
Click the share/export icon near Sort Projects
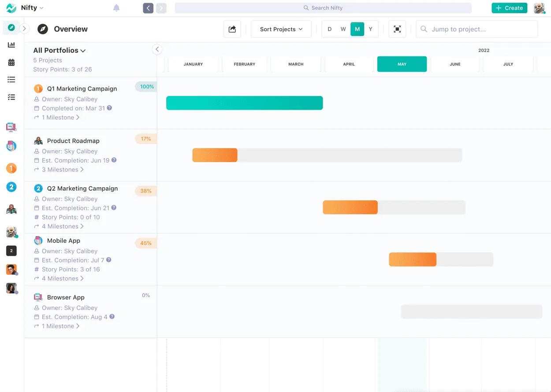pos(232,29)
